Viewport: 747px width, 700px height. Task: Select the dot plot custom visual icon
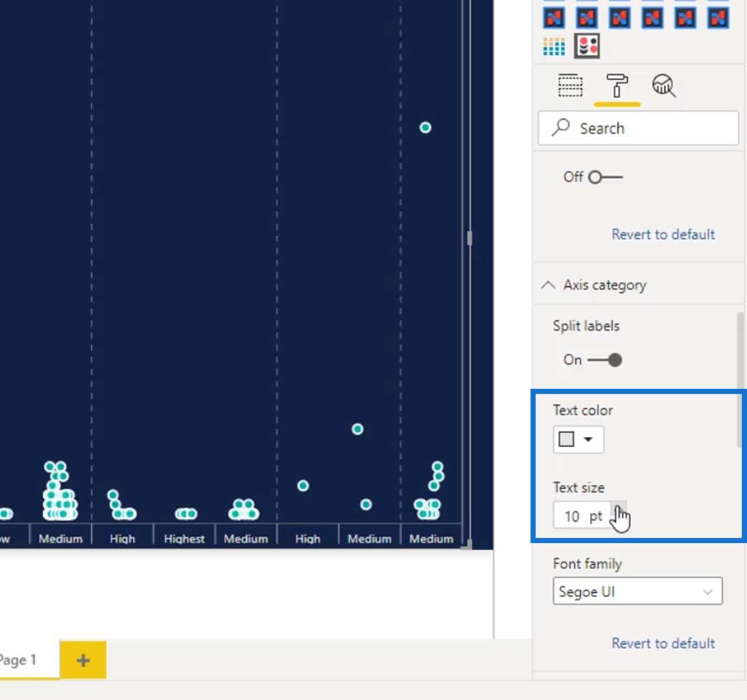586,46
